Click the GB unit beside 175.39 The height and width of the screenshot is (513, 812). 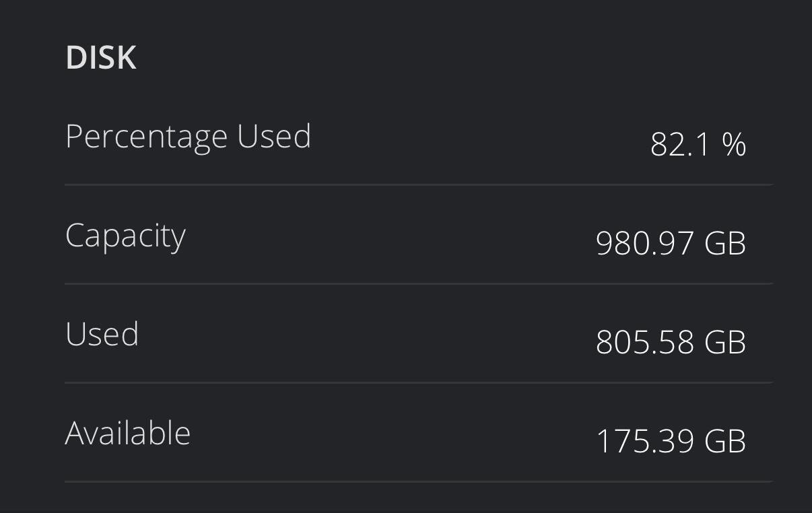tap(725, 441)
